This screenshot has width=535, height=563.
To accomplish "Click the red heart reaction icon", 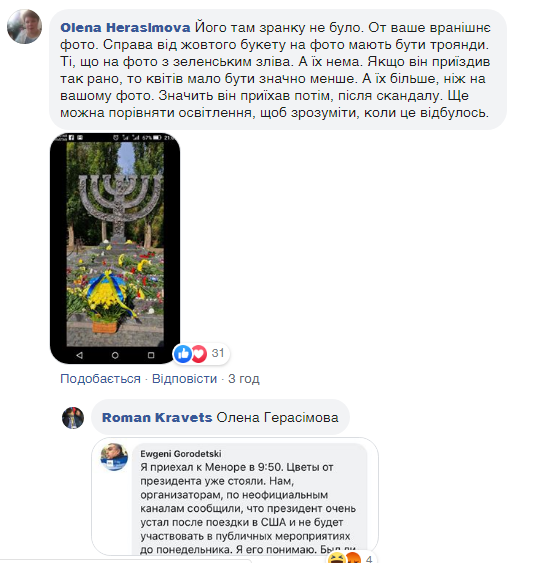I will [199, 354].
